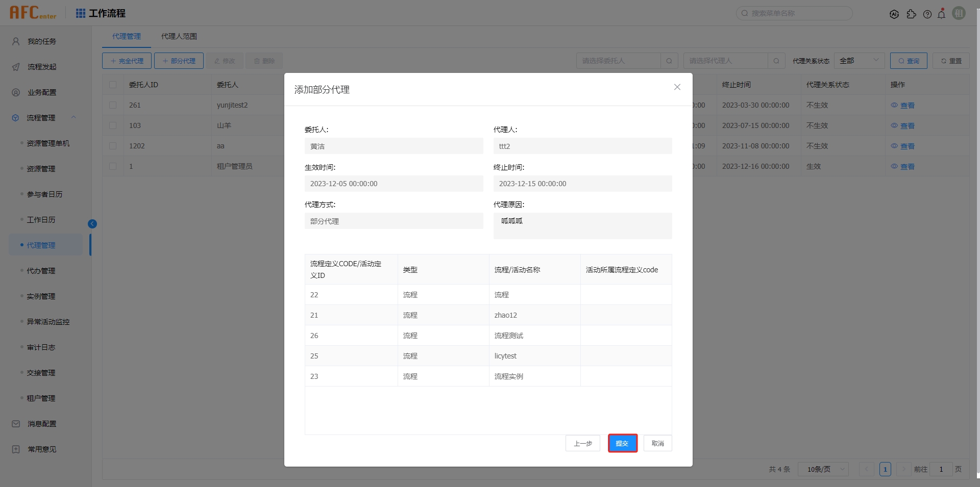
Task: Select the header checkbox to select all rows
Action: 113,84
